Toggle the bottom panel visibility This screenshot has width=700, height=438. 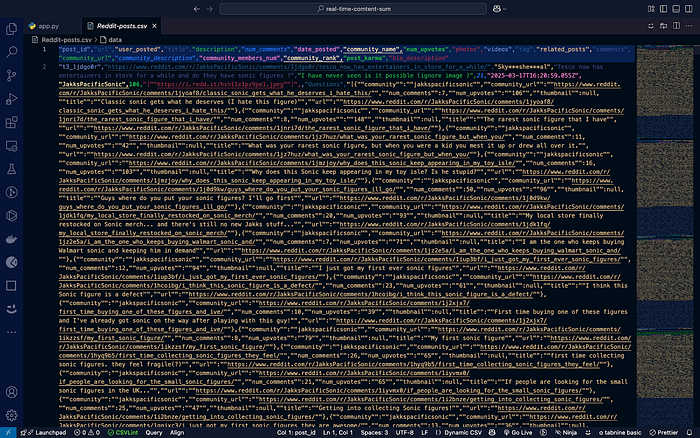pos(676,8)
